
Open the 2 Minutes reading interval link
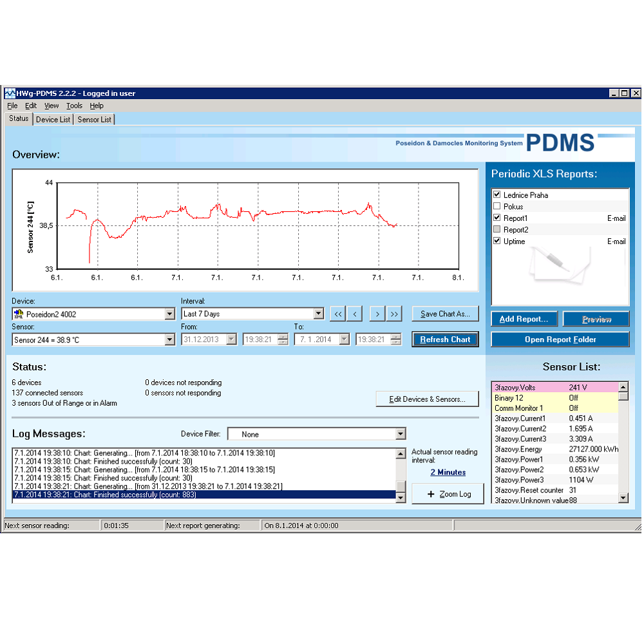click(448, 472)
